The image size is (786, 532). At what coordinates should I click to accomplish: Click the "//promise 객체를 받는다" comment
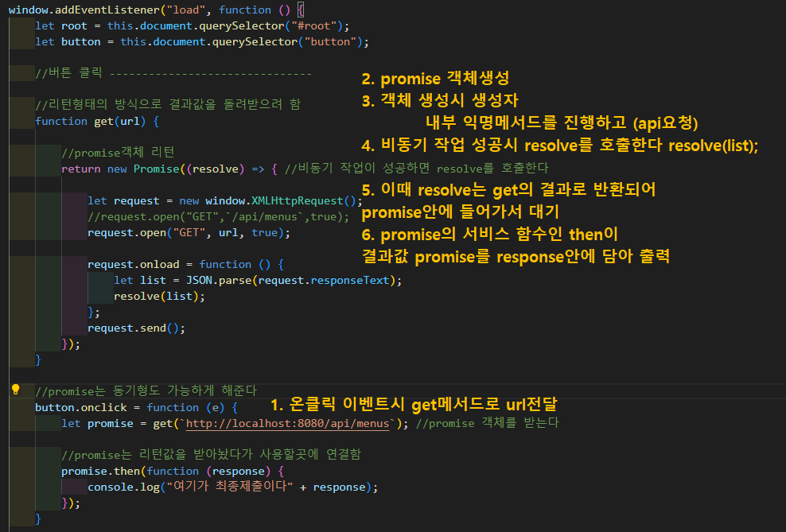coord(487,423)
